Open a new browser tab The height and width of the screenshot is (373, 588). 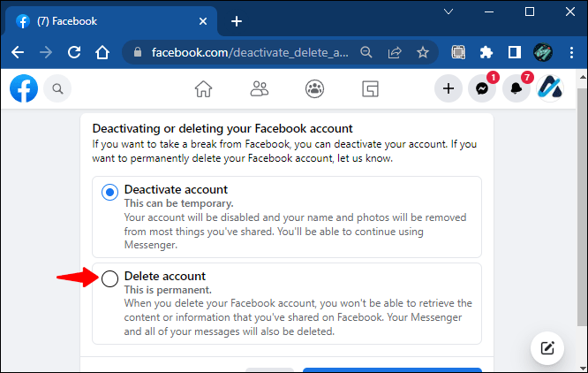click(x=237, y=21)
